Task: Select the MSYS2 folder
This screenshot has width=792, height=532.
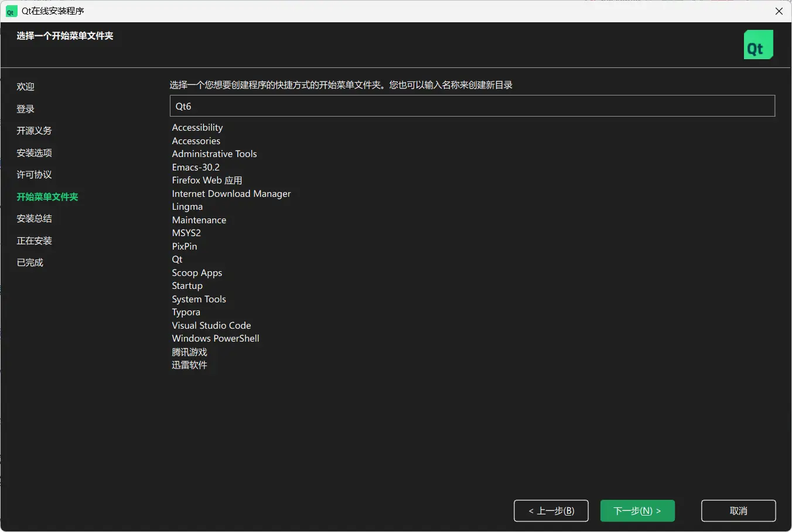Action: [186, 233]
